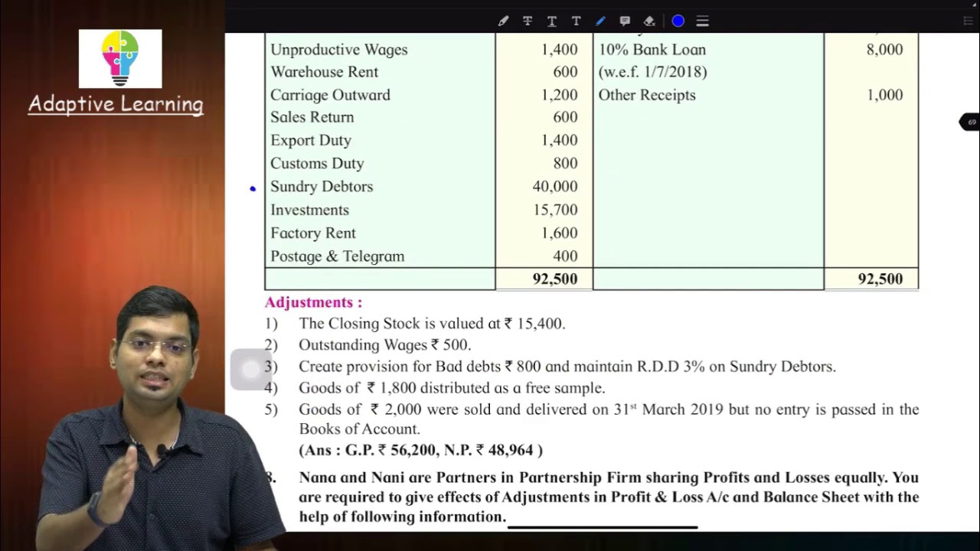Image resolution: width=980 pixels, height=551 pixels.
Task: Click the debit total 92,500 cell
Action: (x=554, y=279)
